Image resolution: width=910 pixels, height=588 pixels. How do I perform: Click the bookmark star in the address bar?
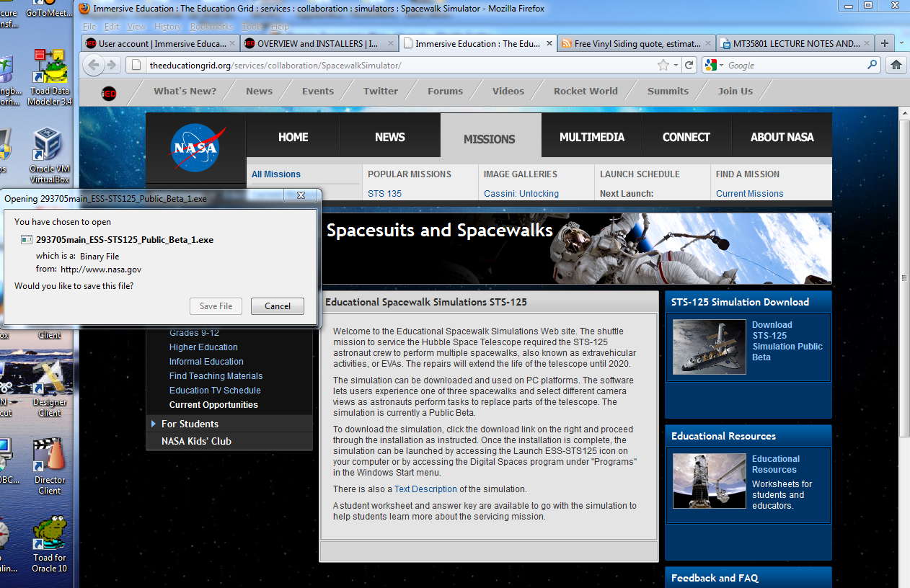pos(663,65)
